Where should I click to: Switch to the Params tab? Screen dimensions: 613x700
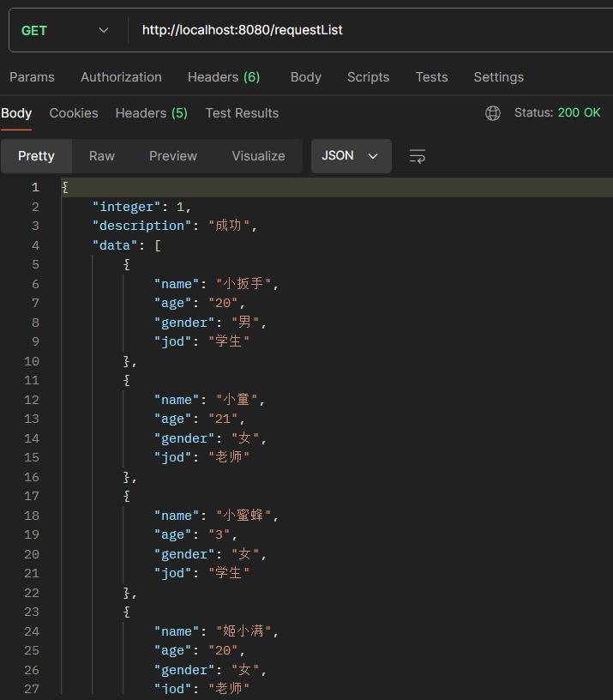coord(32,77)
